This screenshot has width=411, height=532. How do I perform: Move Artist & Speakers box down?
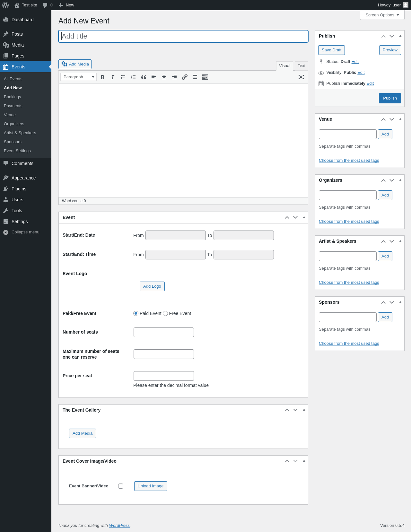[392, 241]
